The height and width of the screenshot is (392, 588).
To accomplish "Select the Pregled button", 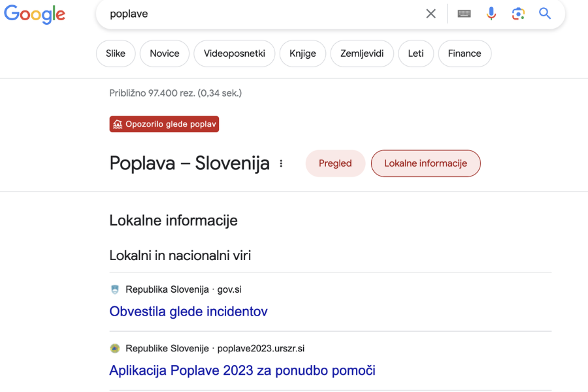I will point(335,163).
